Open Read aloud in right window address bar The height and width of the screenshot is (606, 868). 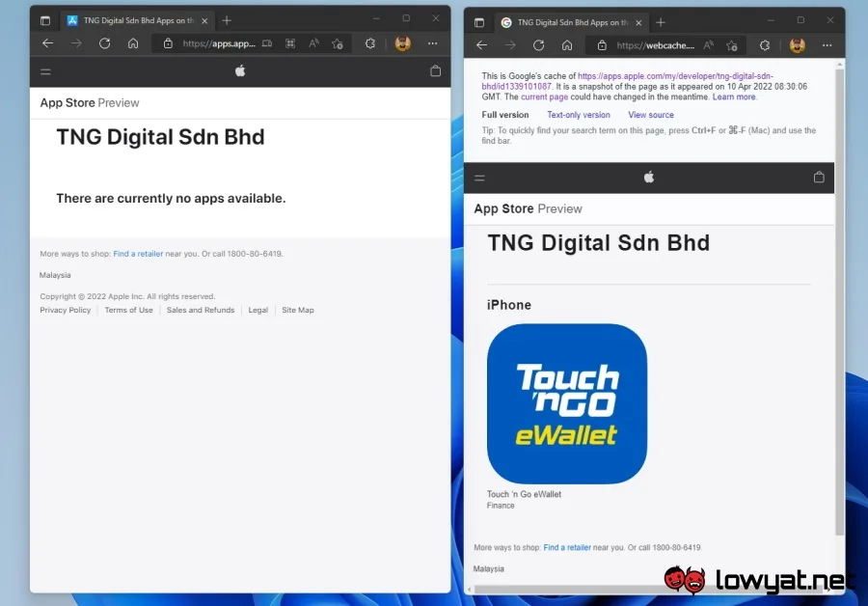pyautogui.click(x=708, y=45)
